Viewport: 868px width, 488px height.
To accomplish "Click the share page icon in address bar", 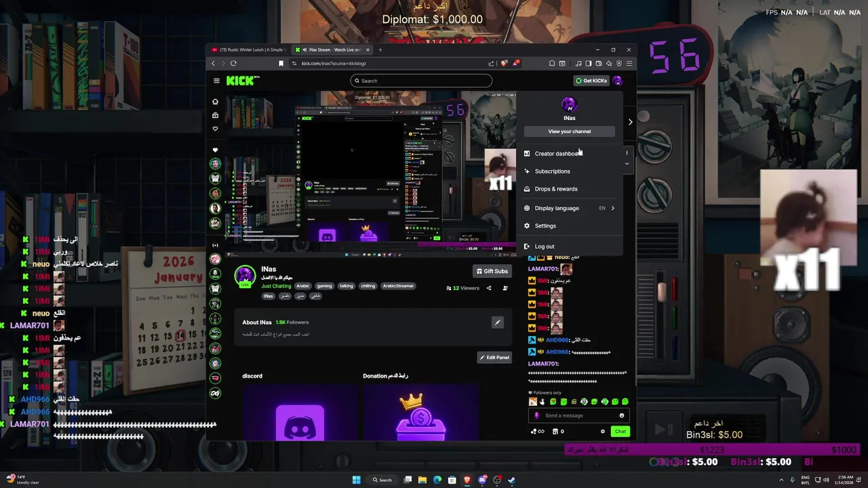I will click(491, 63).
